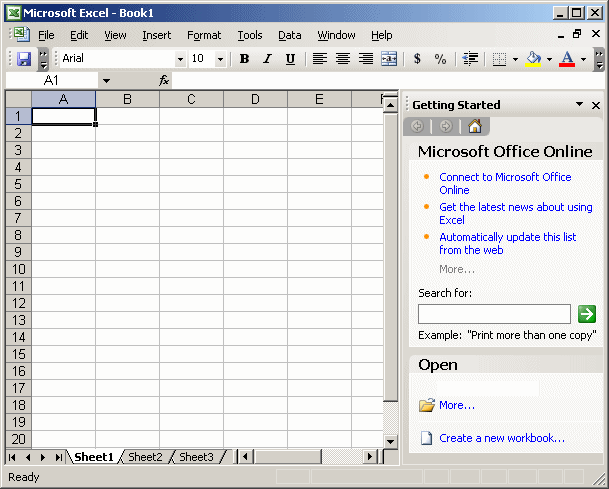Image resolution: width=609 pixels, height=489 pixels.
Task: Go to next sheet tab arrow
Action: (x=43, y=457)
